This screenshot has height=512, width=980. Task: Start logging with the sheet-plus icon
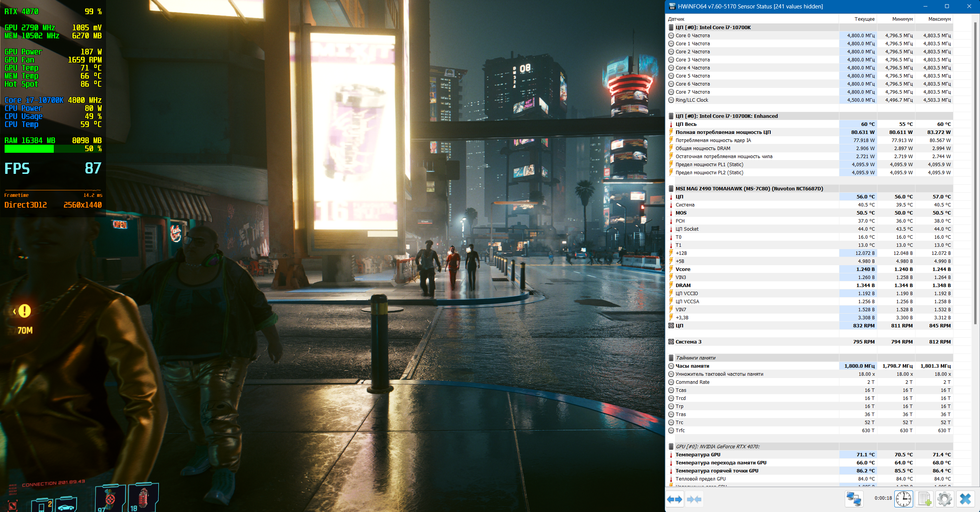(x=924, y=499)
